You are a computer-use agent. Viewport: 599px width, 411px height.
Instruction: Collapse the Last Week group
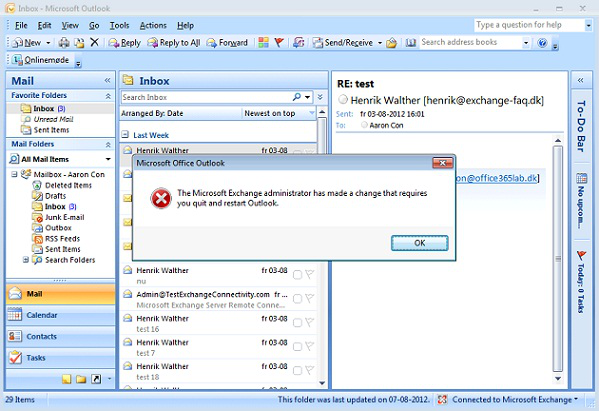pyautogui.click(x=125, y=135)
